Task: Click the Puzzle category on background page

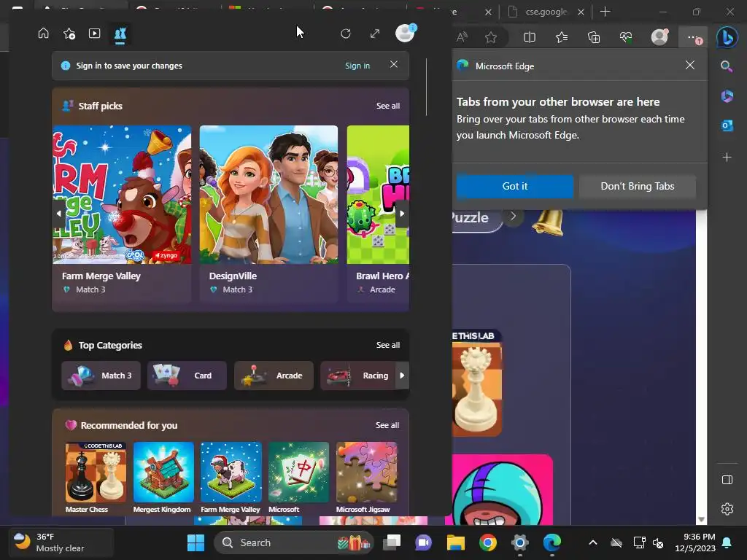Action: [471, 217]
